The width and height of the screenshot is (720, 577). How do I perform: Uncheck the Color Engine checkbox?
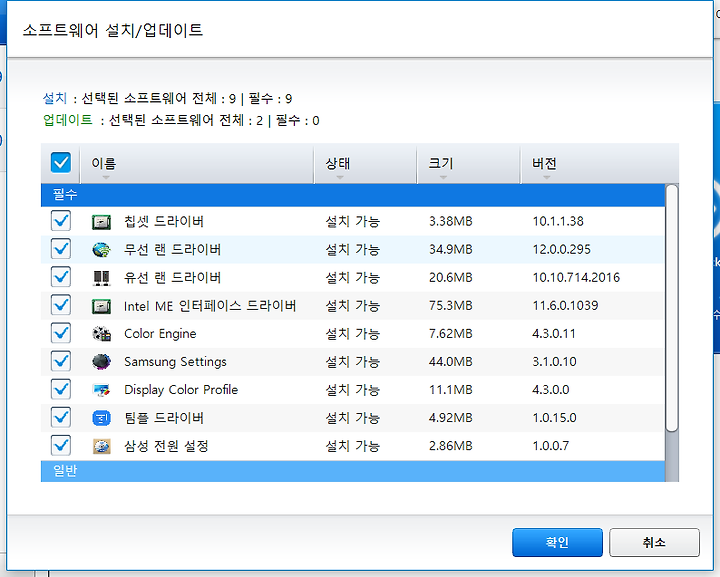click(61, 333)
